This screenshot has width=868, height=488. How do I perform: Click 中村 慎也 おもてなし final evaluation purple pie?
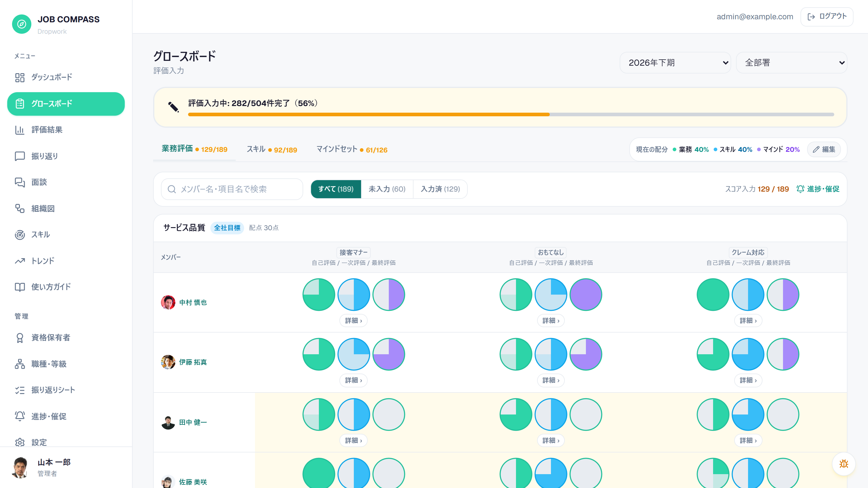pyautogui.click(x=586, y=295)
